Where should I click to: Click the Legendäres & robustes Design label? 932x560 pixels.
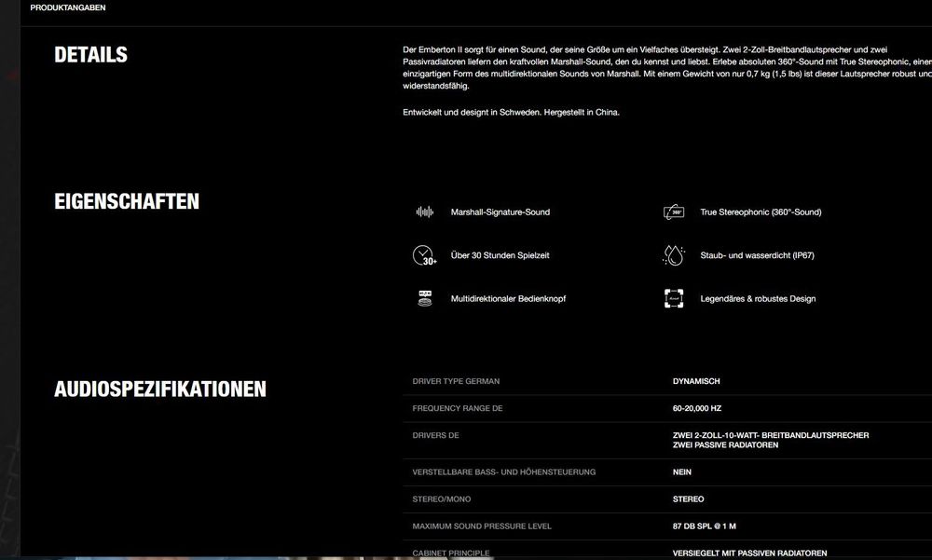coord(758,299)
